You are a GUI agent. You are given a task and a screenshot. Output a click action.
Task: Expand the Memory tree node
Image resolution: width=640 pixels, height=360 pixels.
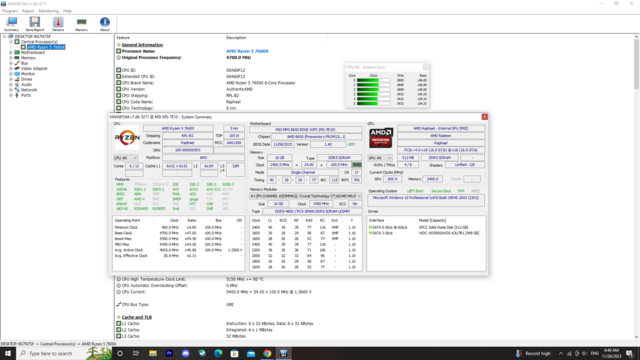click(11, 58)
